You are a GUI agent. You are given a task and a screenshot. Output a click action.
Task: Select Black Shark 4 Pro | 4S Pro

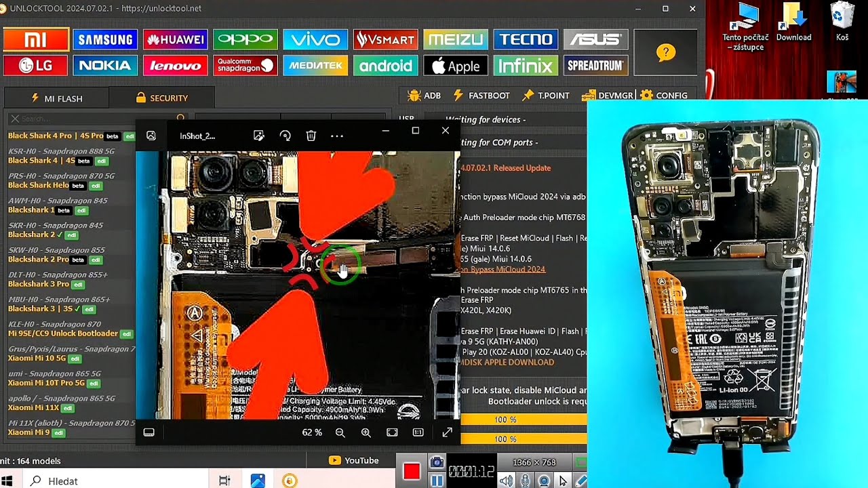coord(56,136)
